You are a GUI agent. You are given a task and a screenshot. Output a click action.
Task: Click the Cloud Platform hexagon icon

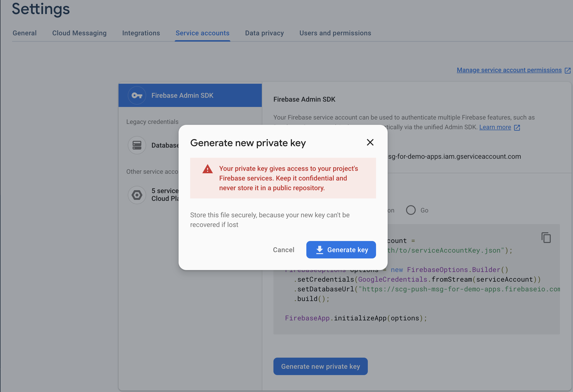click(137, 195)
